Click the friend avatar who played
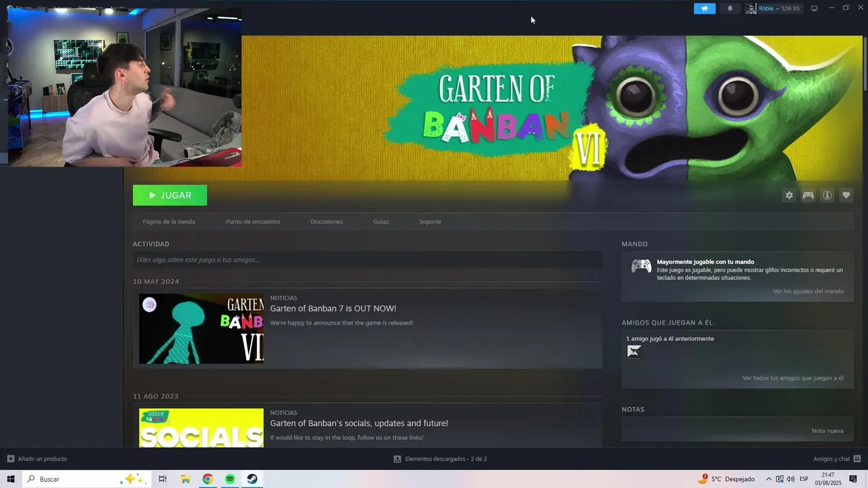The image size is (868, 488). [634, 352]
